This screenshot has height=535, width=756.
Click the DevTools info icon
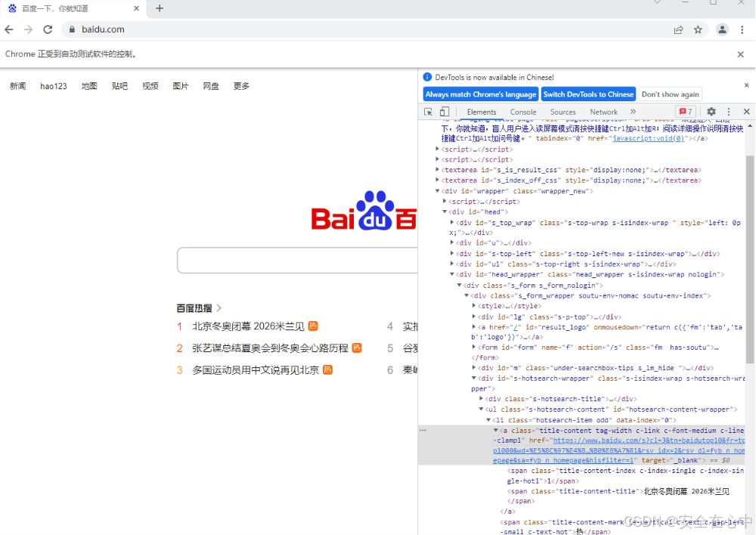[427, 77]
